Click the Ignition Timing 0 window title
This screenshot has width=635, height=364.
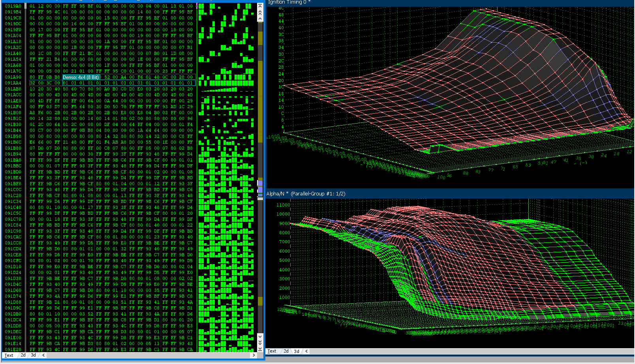pyautogui.click(x=289, y=2)
